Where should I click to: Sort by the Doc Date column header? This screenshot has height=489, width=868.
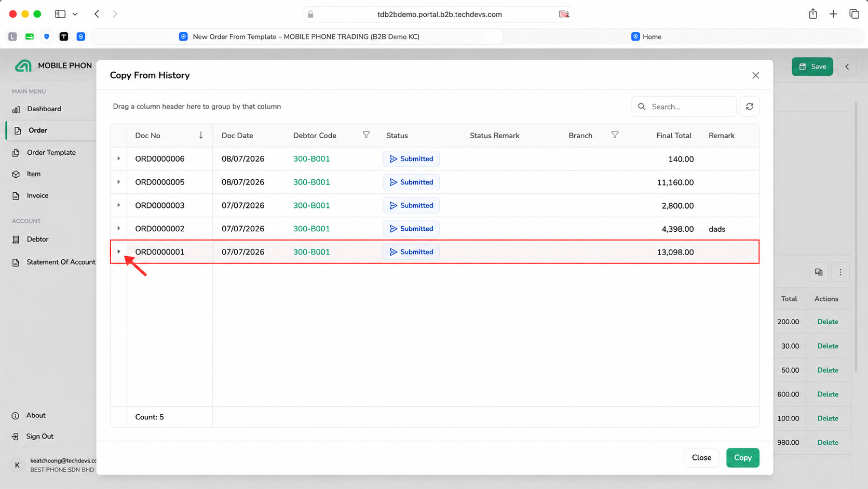[x=237, y=136]
